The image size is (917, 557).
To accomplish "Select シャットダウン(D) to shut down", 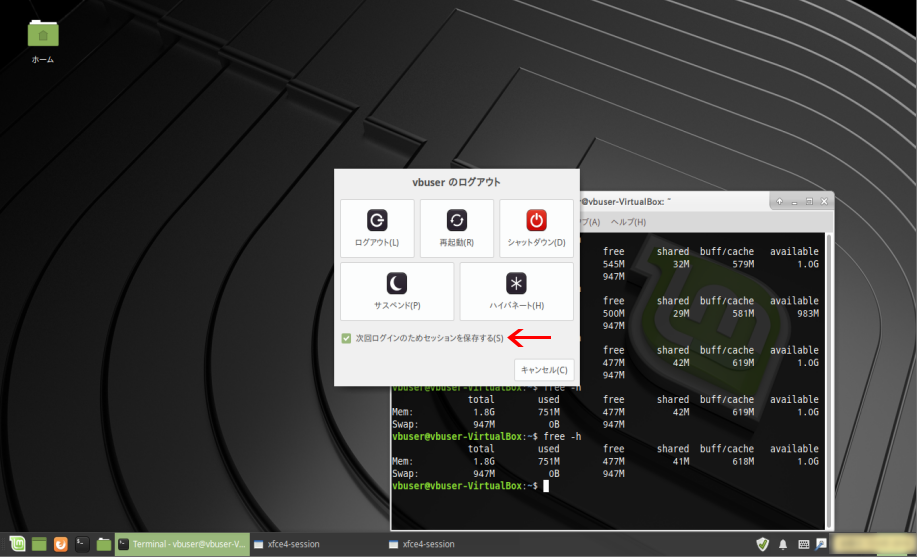I will pos(536,228).
